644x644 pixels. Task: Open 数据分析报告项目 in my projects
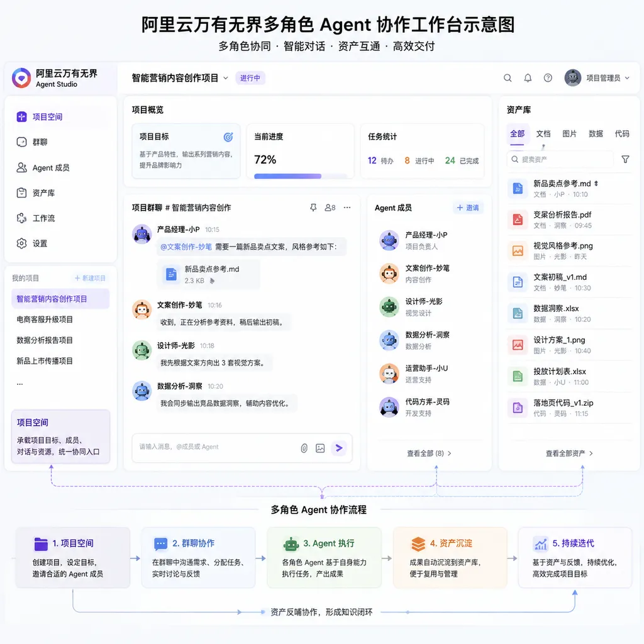pyautogui.click(x=45, y=340)
